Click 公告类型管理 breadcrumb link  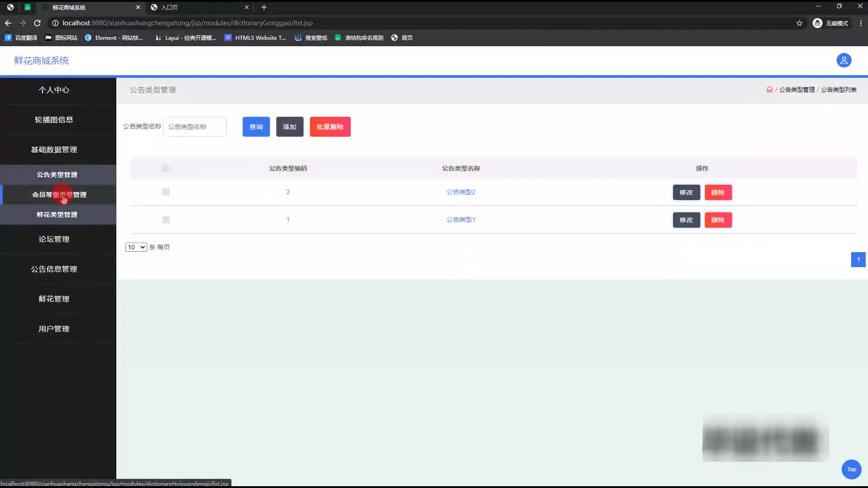(x=797, y=89)
